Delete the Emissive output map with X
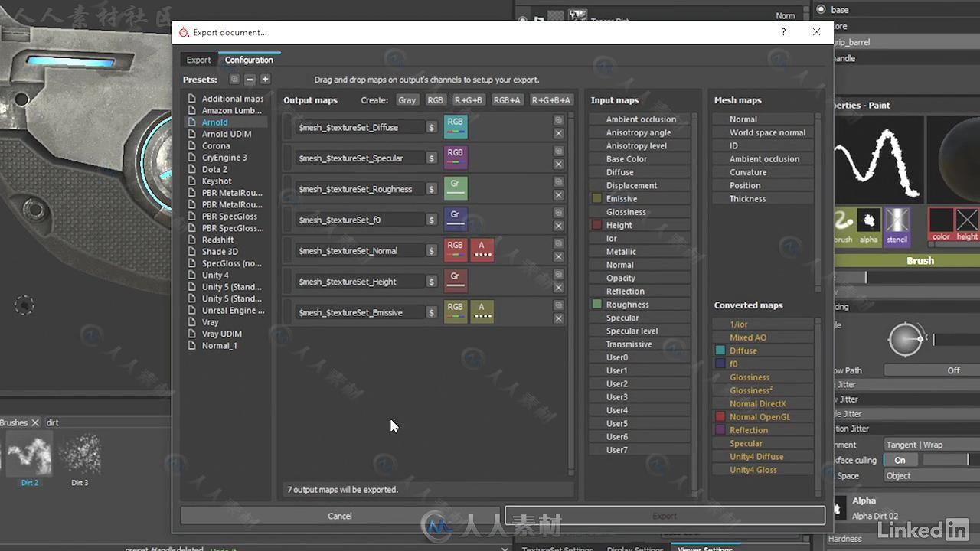Image resolution: width=980 pixels, height=551 pixels. pyautogui.click(x=559, y=318)
